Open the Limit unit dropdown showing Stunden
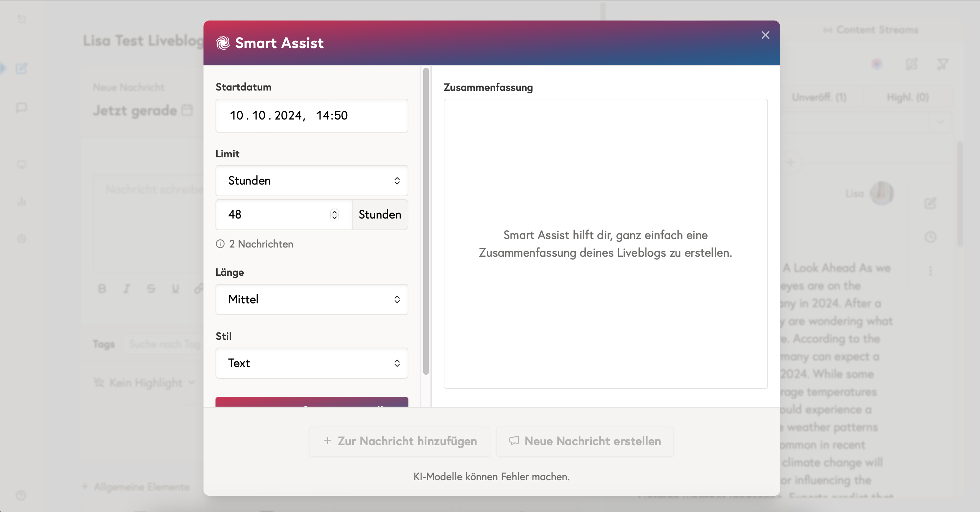This screenshot has height=512, width=980. (312, 180)
